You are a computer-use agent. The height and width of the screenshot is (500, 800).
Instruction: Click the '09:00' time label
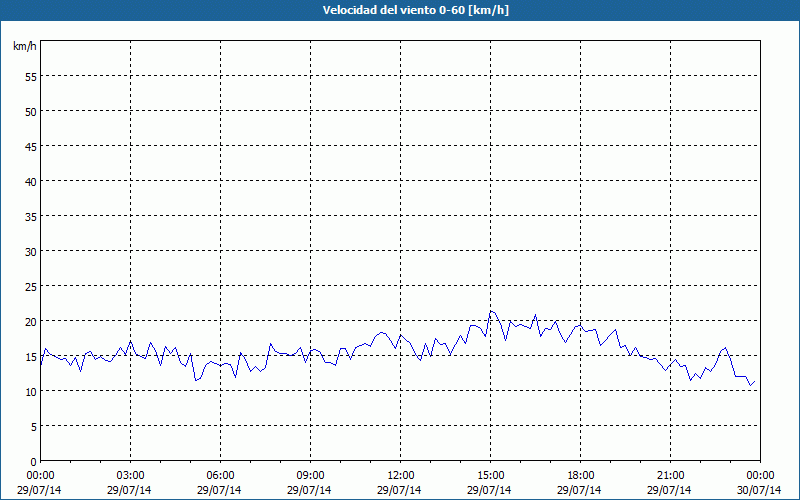311,476
